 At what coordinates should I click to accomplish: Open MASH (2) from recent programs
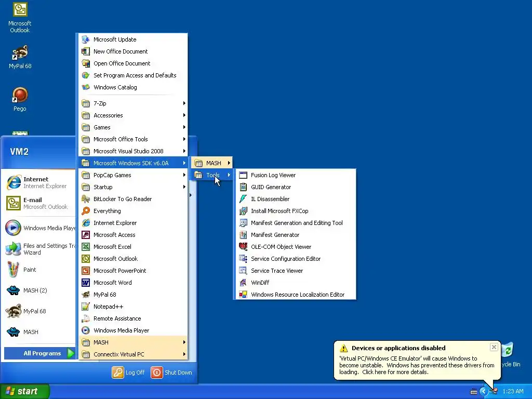pos(39,290)
